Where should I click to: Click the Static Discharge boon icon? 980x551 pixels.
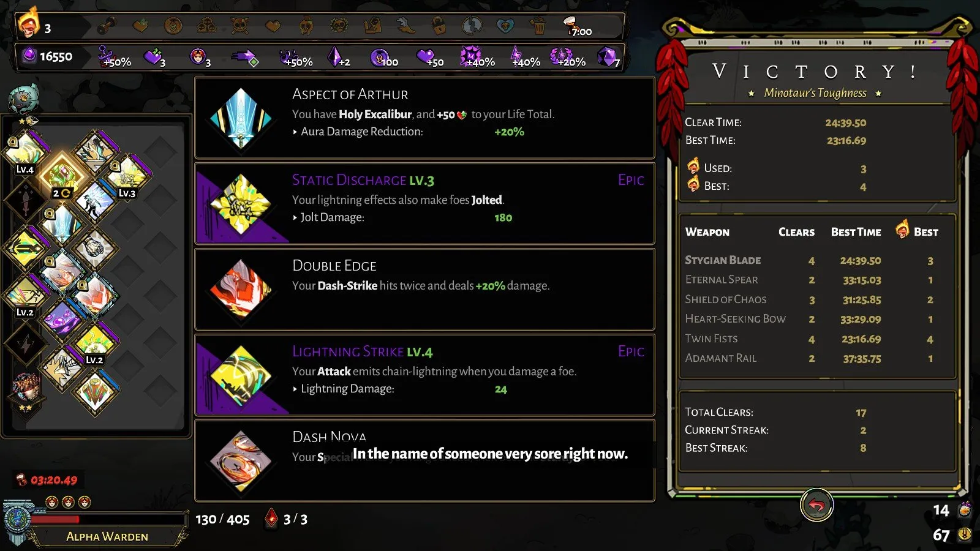[241, 204]
